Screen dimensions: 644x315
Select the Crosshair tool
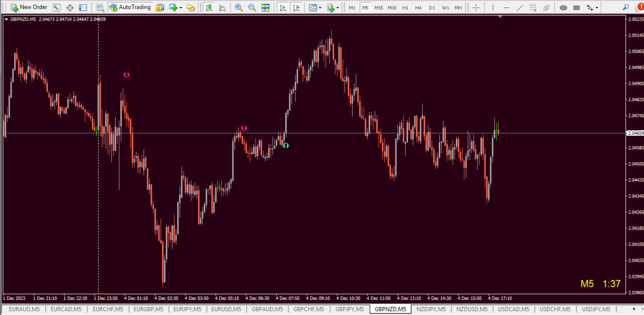pyautogui.click(x=475, y=8)
